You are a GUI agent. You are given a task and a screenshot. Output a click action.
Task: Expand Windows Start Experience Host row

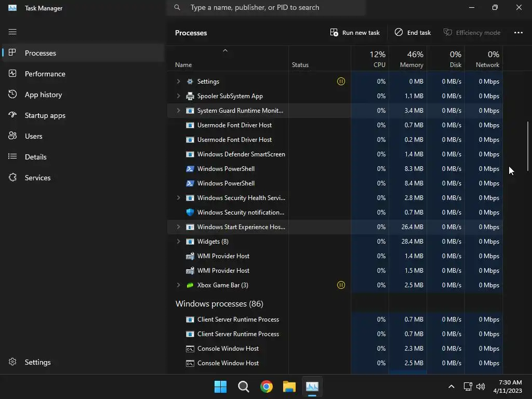tap(178, 227)
